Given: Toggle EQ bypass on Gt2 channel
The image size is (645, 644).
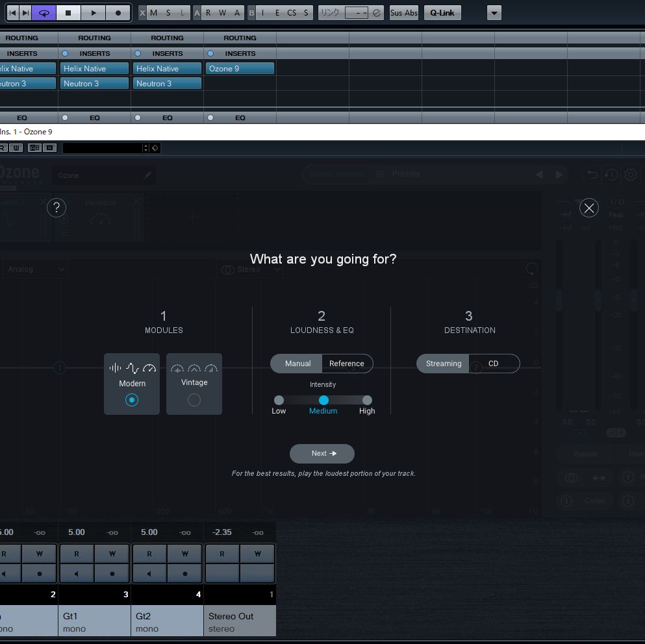Looking at the screenshot, I should click(x=138, y=118).
